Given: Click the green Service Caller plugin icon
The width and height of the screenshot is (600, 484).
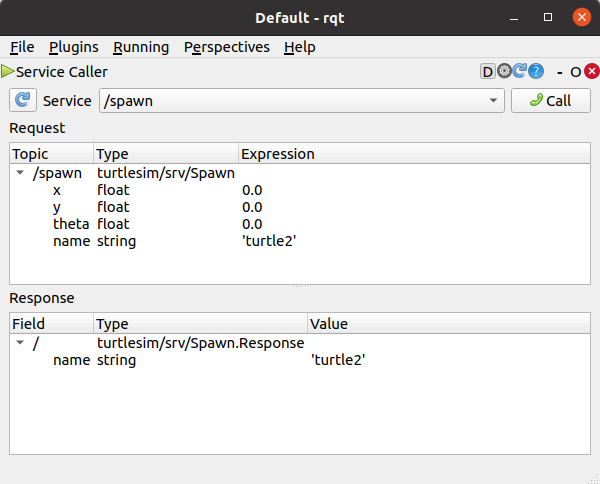Looking at the screenshot, I should click(x=8, y=72).
